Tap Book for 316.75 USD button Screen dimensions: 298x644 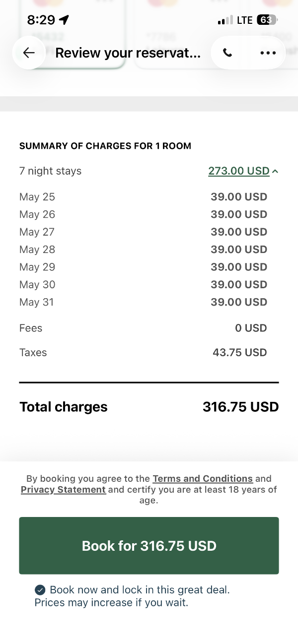[x=149, y=546]
